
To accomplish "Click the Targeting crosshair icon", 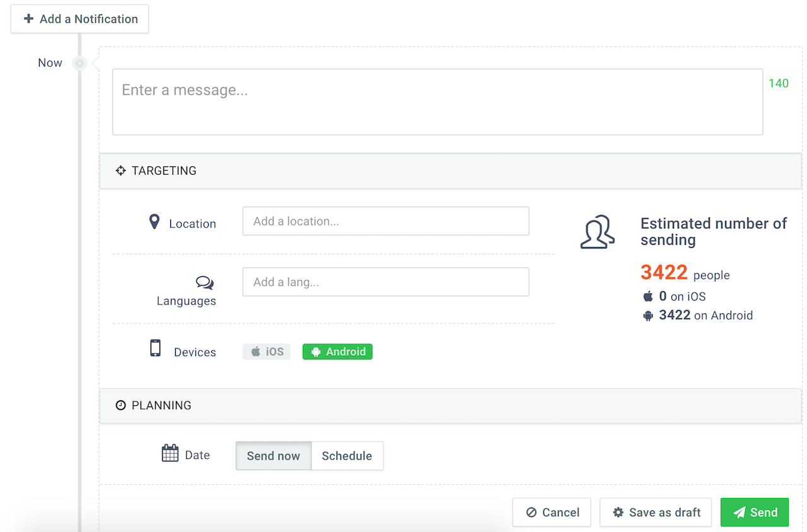I will [120, 171].
